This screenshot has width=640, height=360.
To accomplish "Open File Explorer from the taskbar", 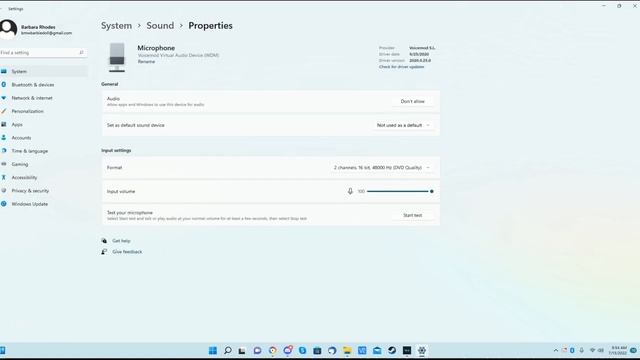I will pyautogui.click(x=347, y=350).
